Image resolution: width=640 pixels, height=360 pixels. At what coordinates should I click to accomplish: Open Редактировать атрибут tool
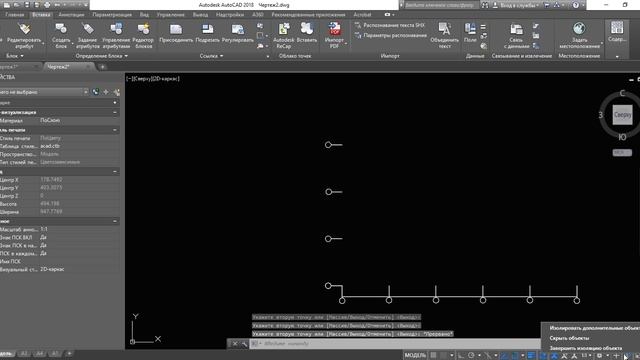point(24,35)
